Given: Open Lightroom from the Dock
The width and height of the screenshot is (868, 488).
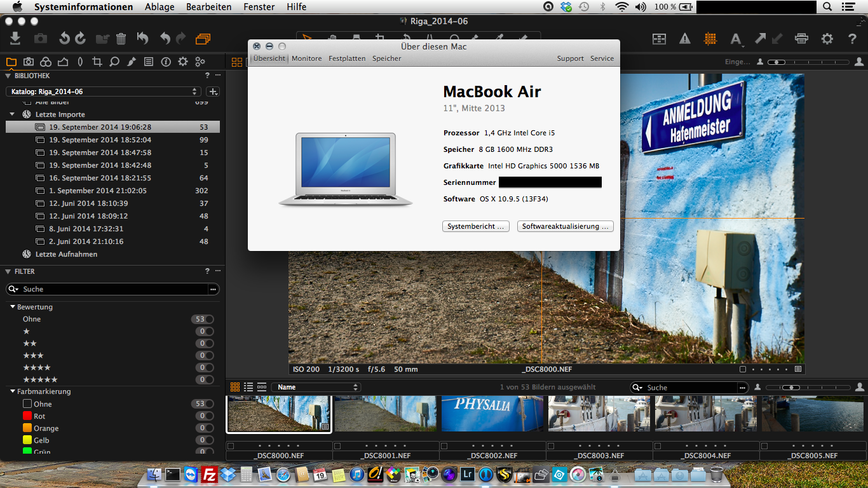Looking at the screenshot, I should pos(468,474).
